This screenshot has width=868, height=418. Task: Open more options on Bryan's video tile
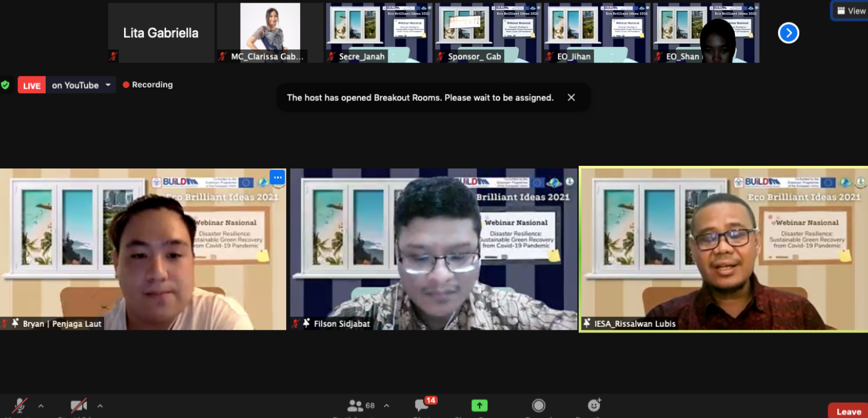point(277,177)
